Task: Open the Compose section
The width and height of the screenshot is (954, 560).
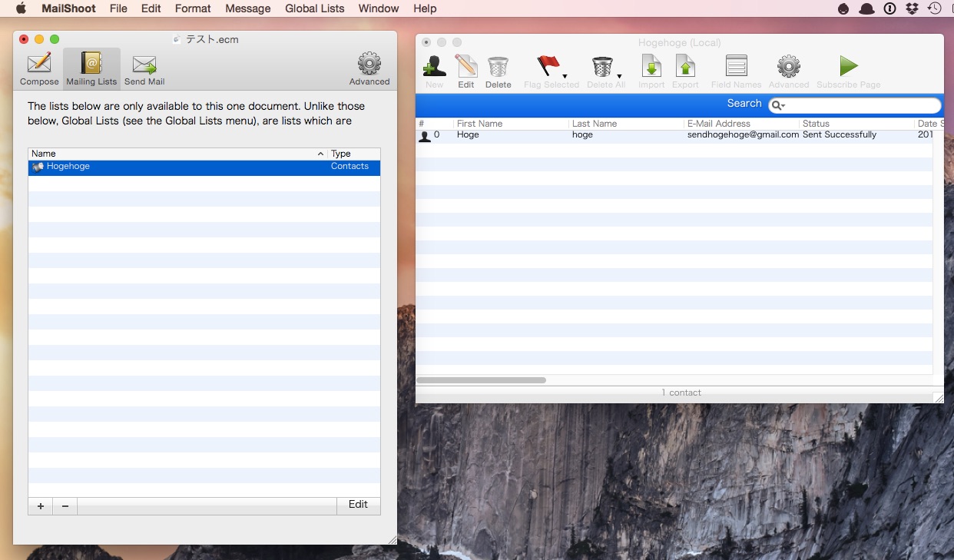Action: click(x=39, y=69)
